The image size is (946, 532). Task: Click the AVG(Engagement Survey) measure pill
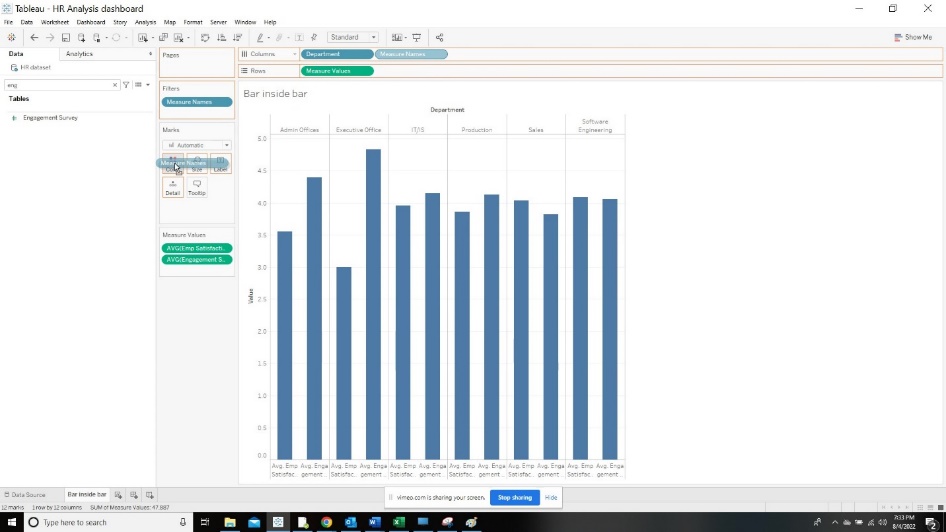197,259
